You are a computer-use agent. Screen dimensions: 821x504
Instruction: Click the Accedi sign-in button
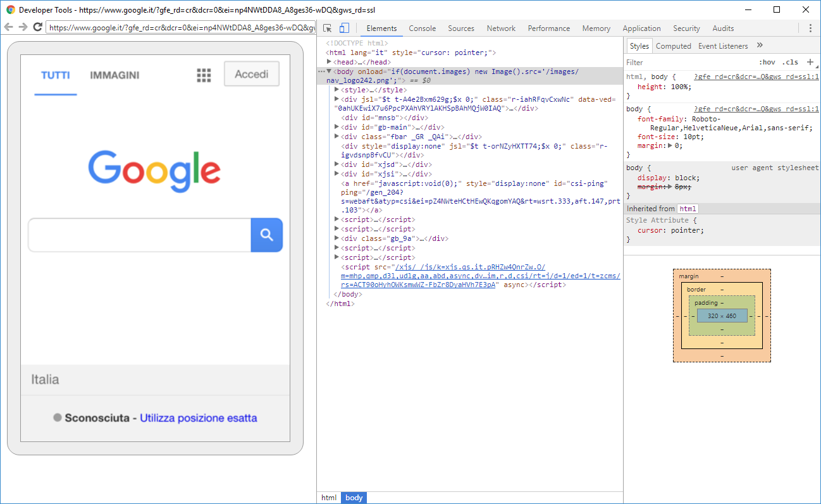(x=252, y=74)
